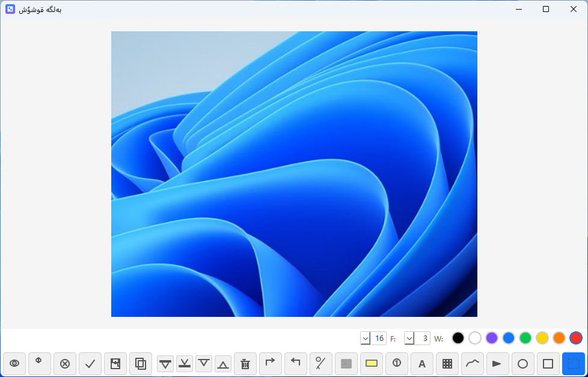This screenshot has height=377, width=588.
Task: Choose the white color swatch
Action: (475, 338)
